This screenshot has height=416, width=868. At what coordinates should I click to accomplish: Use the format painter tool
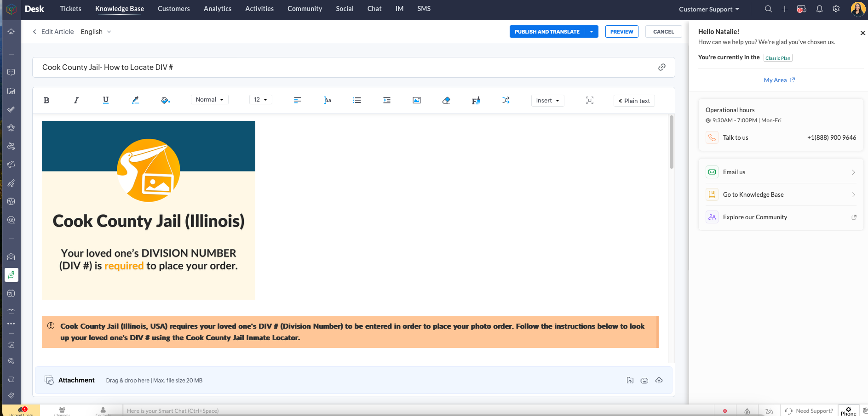pyautogui.click(x=476, y=100)
